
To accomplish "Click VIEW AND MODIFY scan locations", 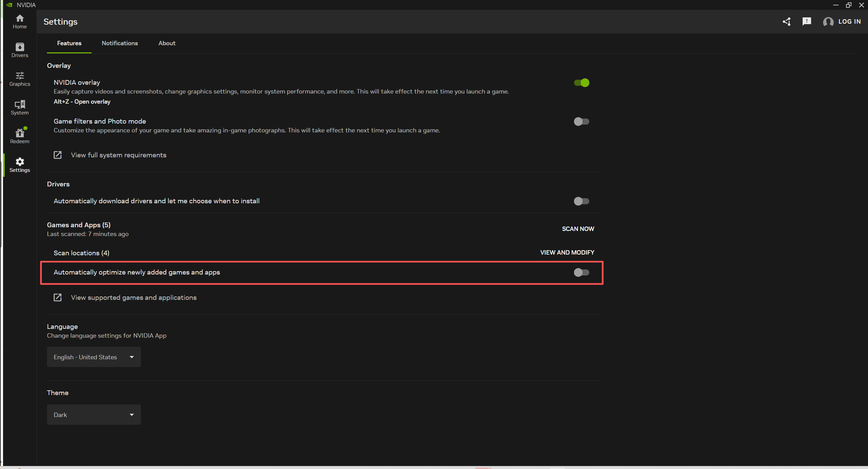I will coord(567,253).
